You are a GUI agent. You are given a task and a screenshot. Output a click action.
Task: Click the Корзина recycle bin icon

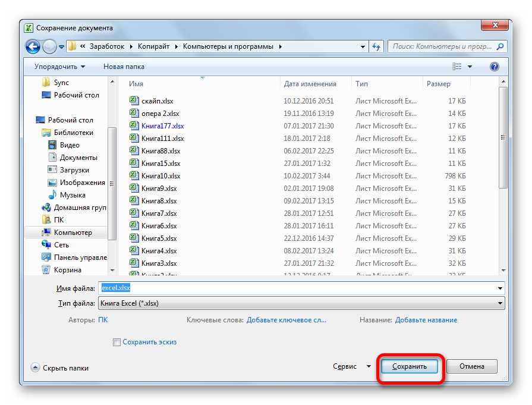coord(46,270)
